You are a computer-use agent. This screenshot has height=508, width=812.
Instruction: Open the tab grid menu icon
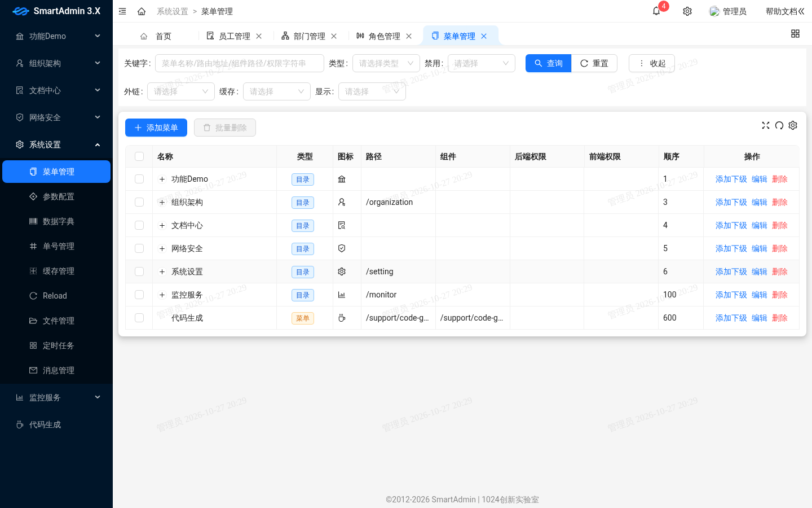pyautogui.click(x=795, y=34)
